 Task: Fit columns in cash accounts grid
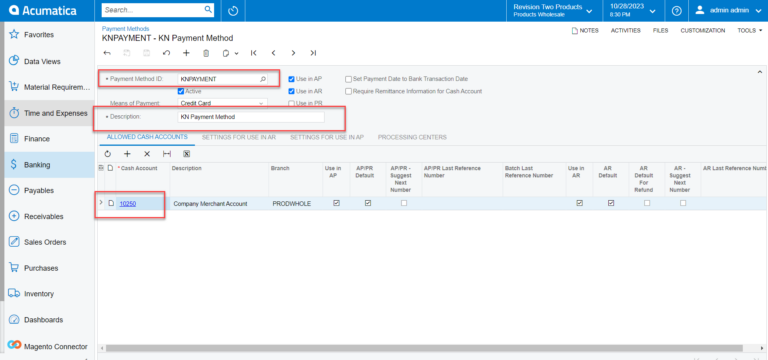167,154
